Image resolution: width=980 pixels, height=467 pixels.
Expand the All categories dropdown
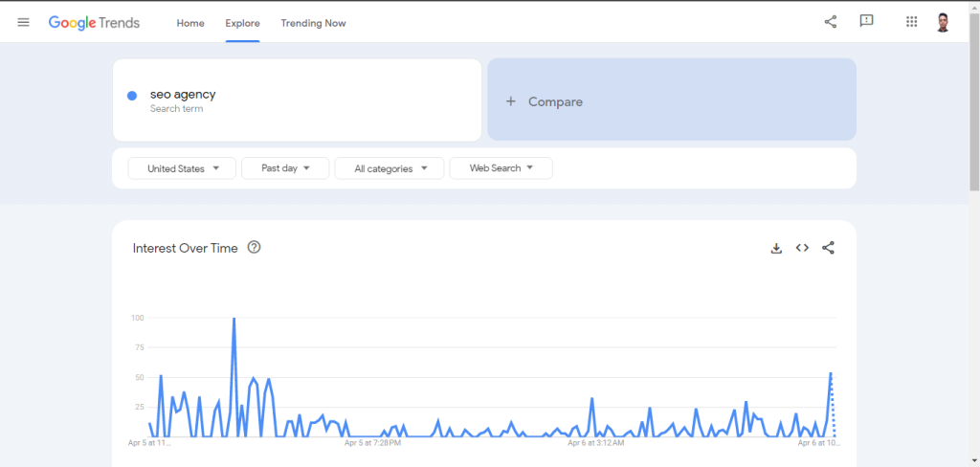coord(389,168)
